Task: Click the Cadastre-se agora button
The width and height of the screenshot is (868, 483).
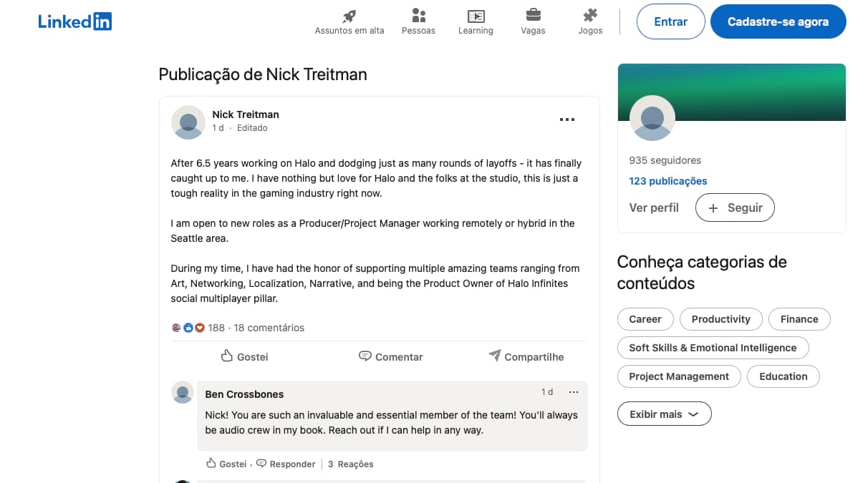Action: 778,21
